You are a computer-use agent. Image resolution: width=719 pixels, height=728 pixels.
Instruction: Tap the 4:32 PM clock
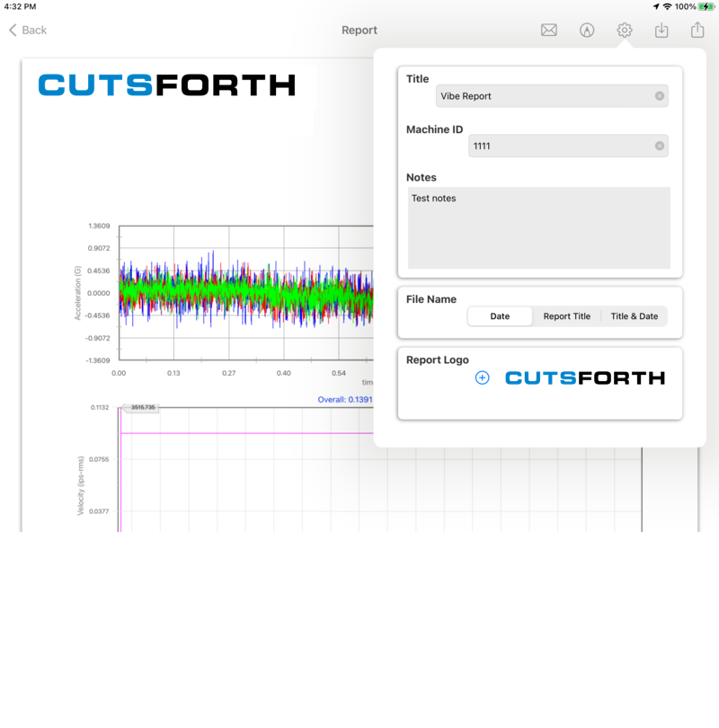point(20,6)
